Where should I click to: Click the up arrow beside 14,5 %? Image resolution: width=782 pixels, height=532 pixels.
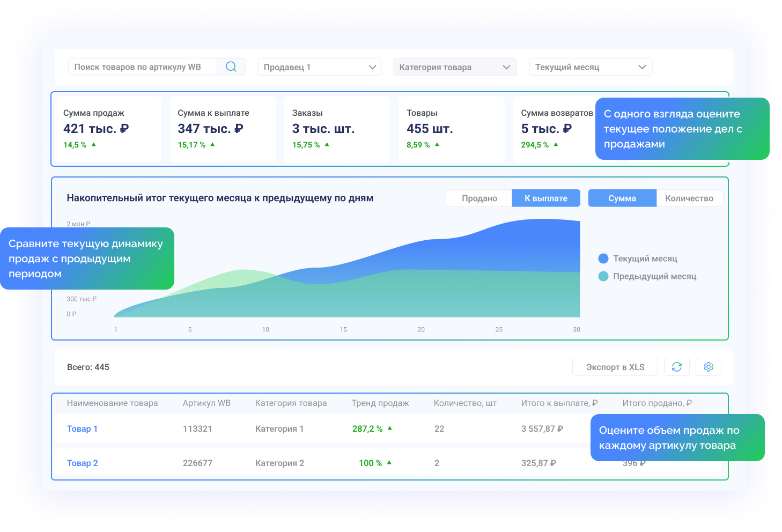(x=94, y=144)
